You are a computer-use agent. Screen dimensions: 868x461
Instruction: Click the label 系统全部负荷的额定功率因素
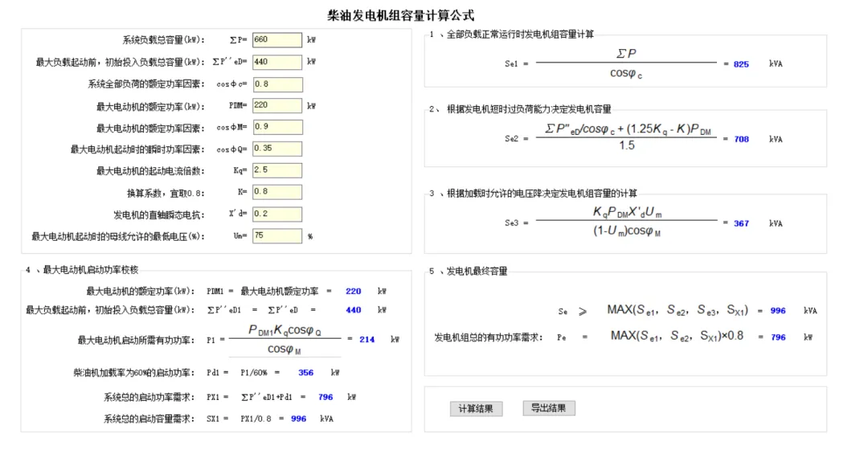click(146, 84)
